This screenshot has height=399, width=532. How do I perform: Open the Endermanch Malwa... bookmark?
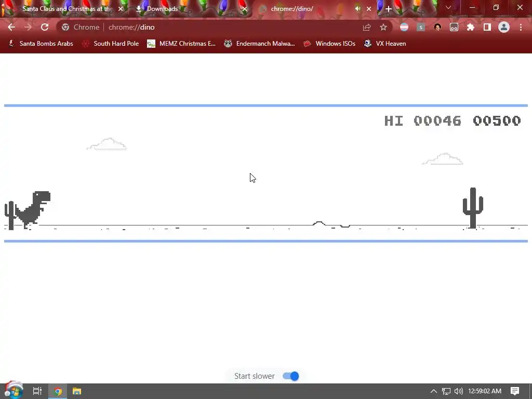coord(260,44)
